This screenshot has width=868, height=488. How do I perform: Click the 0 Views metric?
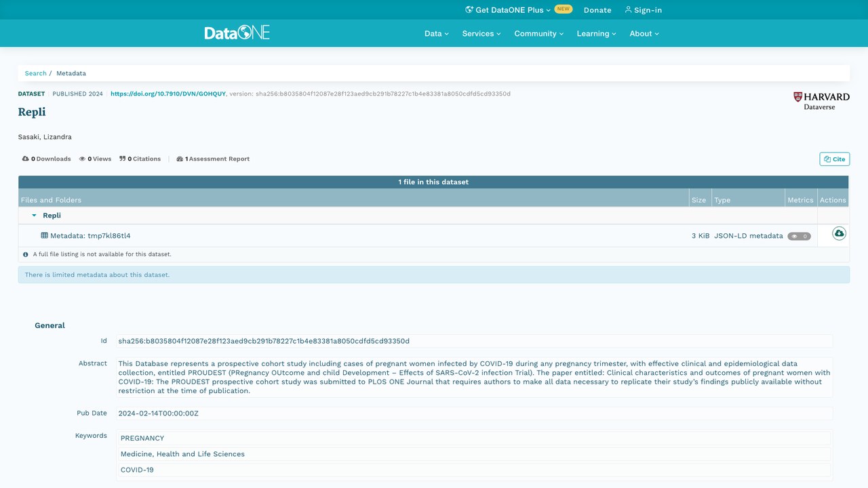pyautogui.click(x=95, y=159)
